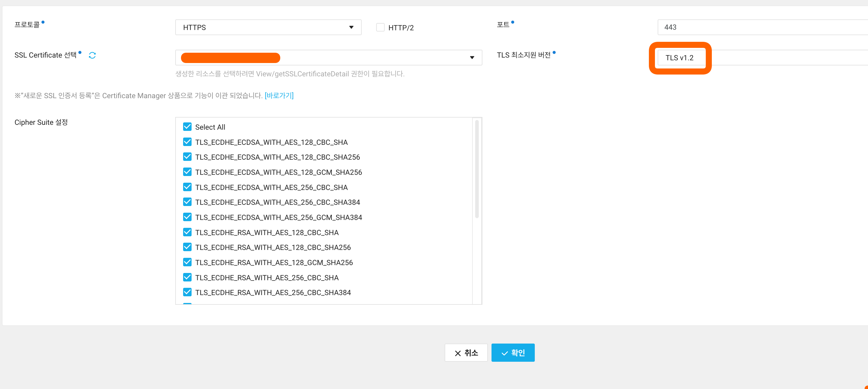
Task: Click the 취소 cancel button
Action: click(466, 353)
